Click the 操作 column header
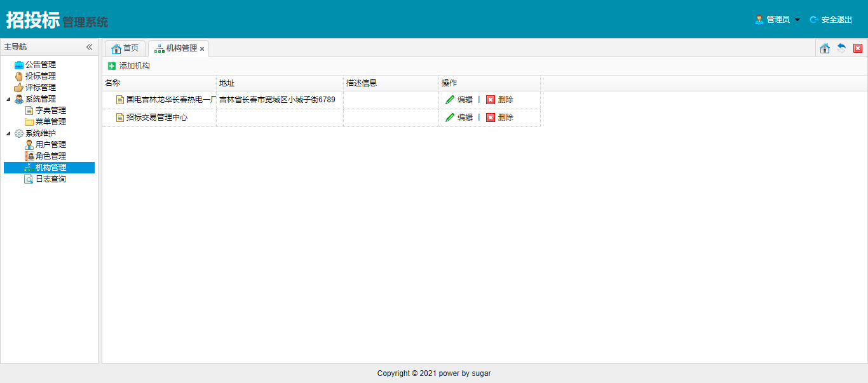The image size is (868, 383). pos(490,83)
